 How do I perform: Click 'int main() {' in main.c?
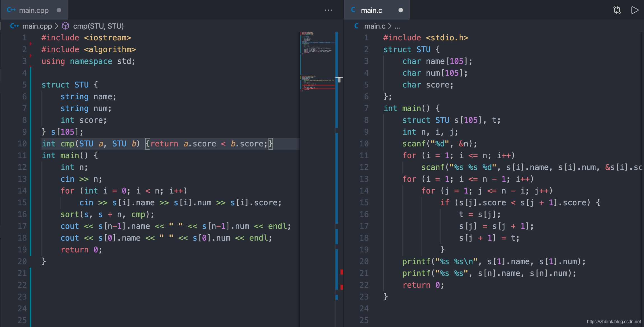coord(412,108)
